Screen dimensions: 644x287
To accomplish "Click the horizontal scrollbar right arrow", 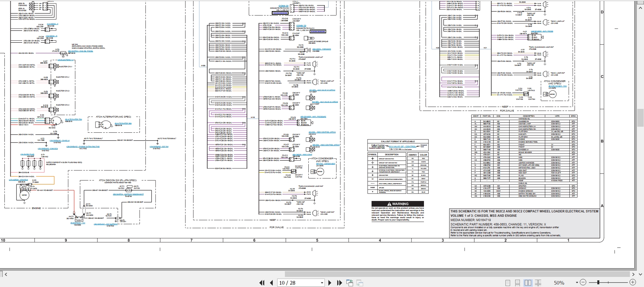I will click(x=633, y=274).
